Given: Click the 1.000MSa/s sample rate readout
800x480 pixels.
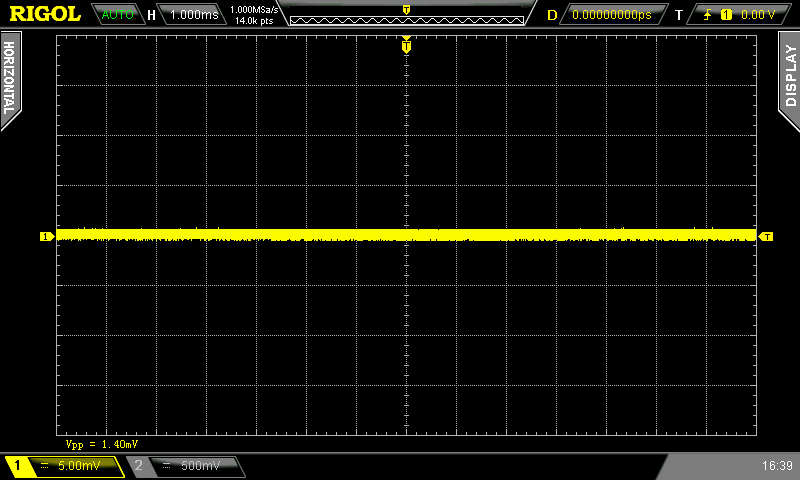Looking at the screenshot, I should (254, 10).
